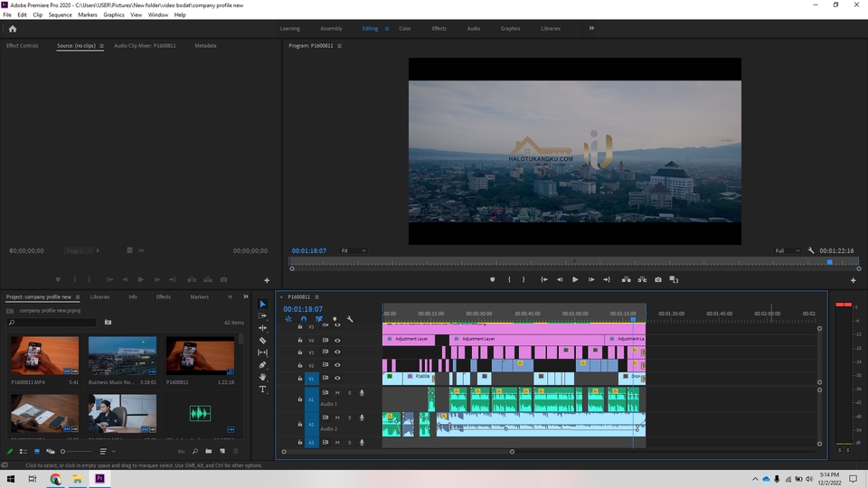Step forward one frame in Program monitor
868x488 pixels.
591,280
